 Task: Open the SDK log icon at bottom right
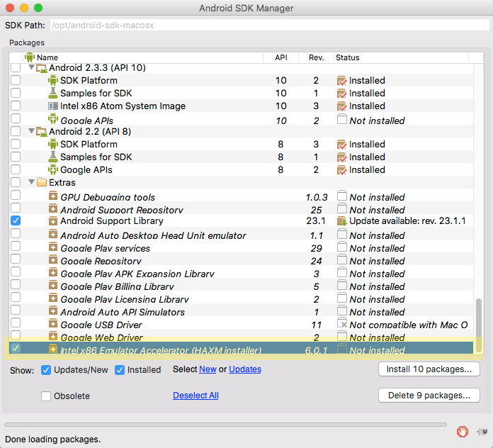482,432
